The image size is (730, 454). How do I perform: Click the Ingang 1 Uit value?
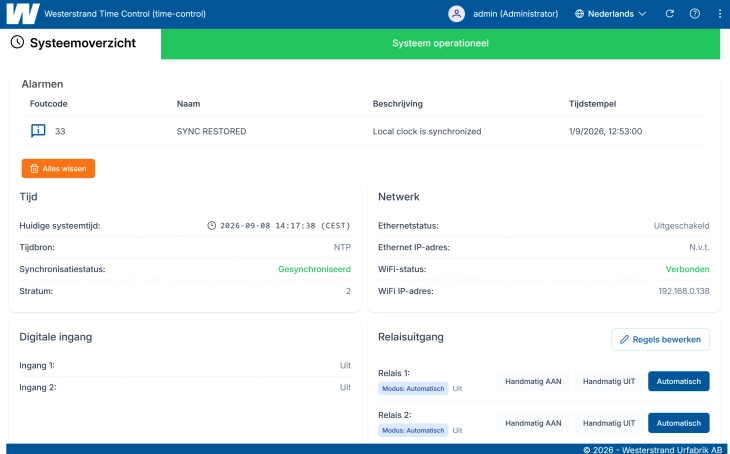345,366
